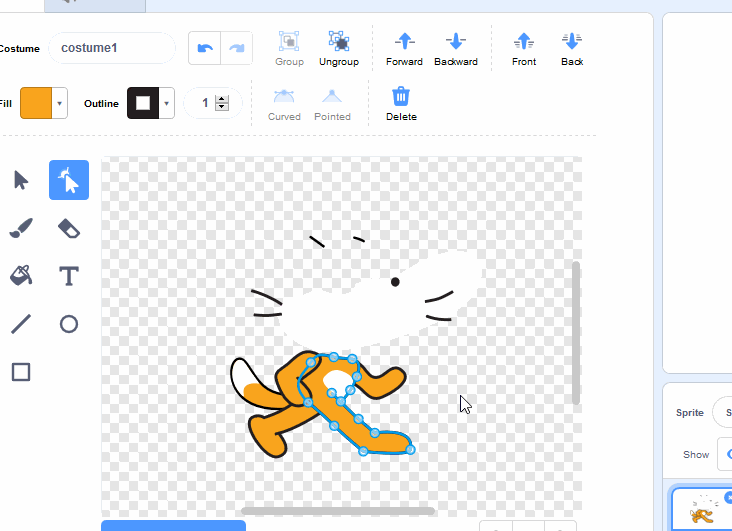Open the Outline color dropdown arrow

coord(167,103)
